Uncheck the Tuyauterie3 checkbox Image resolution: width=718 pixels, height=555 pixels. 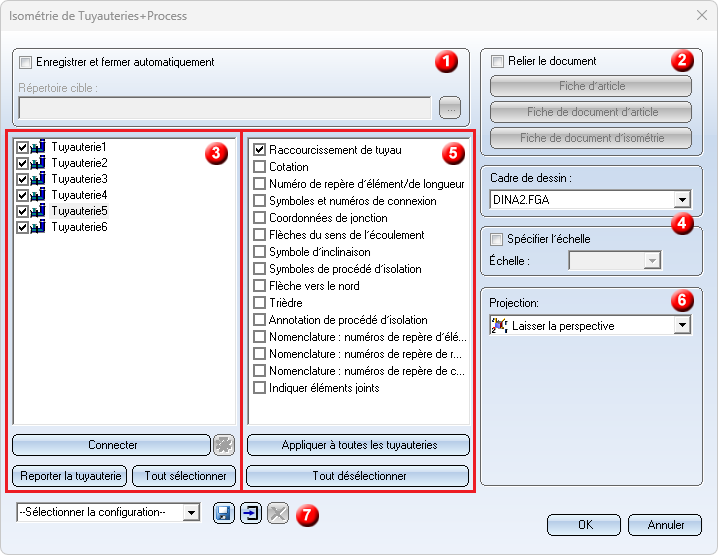(x=22, y=179)
